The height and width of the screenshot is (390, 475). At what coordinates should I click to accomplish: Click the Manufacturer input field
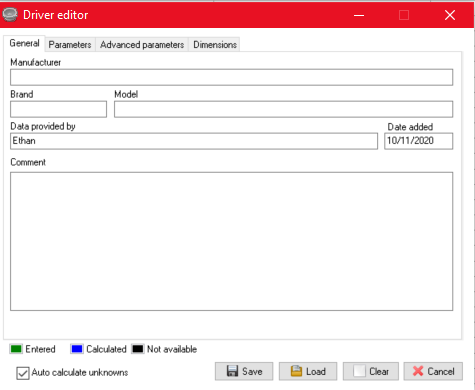point(231,77)
